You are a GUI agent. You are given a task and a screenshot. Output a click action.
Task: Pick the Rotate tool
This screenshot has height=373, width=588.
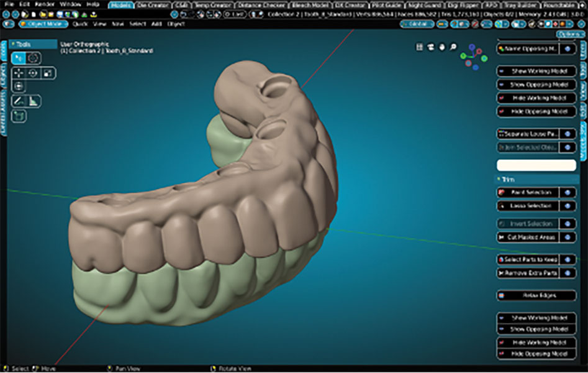(33, 73)
